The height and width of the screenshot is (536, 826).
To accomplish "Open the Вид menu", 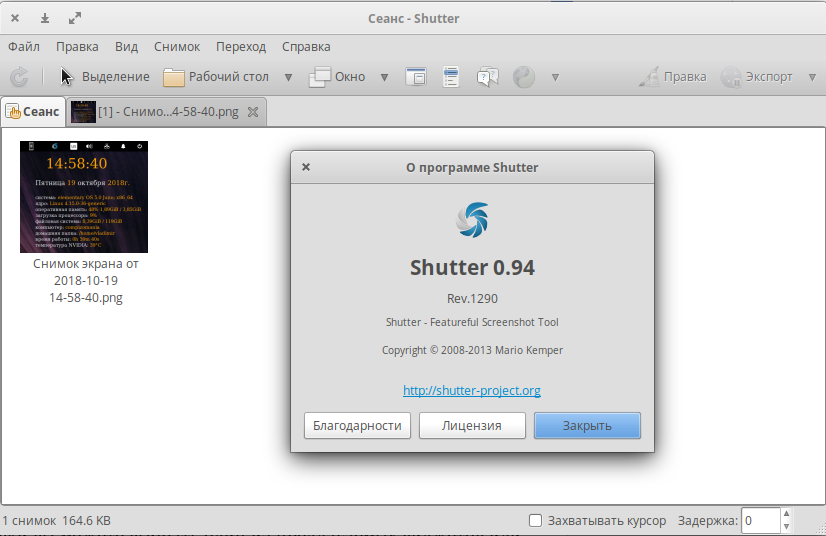I will click(126, 46).
